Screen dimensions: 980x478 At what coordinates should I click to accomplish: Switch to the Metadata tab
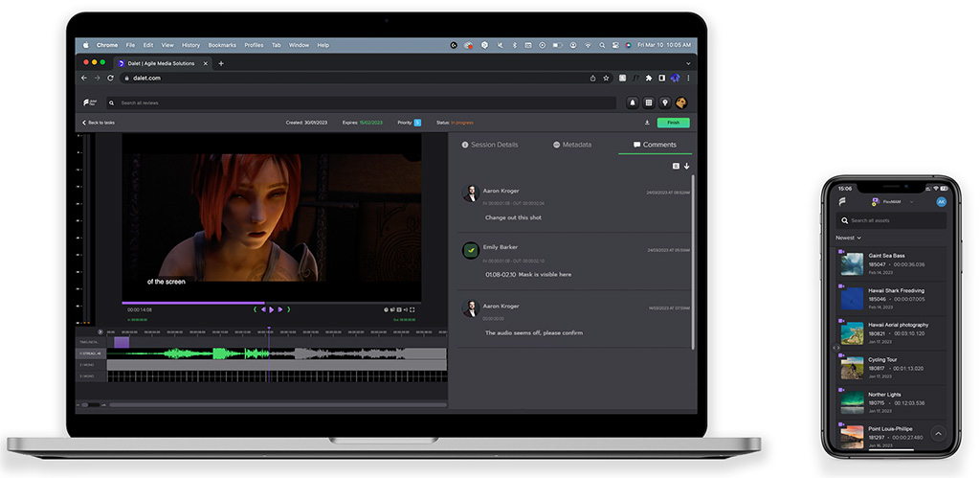[x=572, y=145]
